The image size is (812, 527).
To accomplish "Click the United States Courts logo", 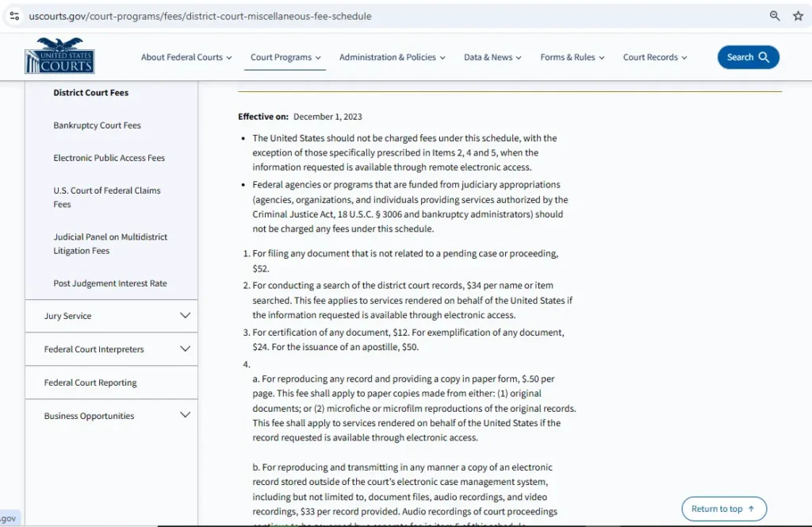I will (x=59, y=56).
